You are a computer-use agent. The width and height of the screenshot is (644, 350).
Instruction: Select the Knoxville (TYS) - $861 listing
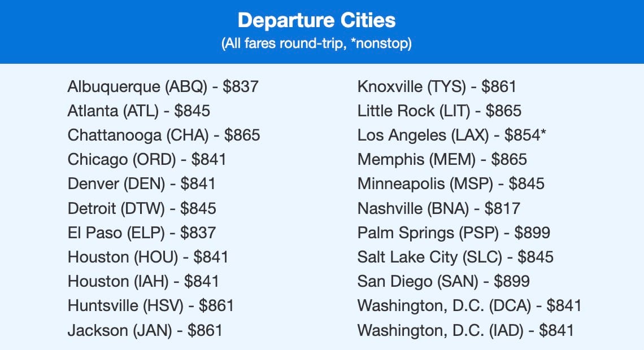coord(437,86)
